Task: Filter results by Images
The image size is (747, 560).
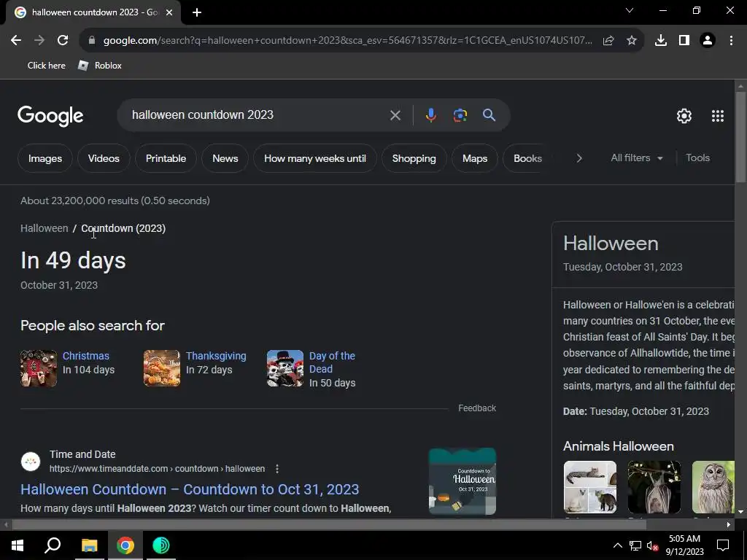Action: [45, 158]
